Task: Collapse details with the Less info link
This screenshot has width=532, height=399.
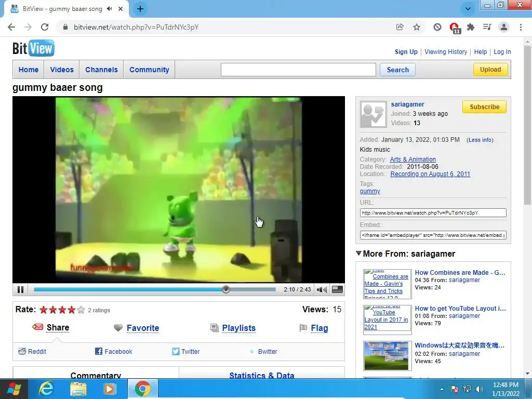Action: [x=480, y=140]
